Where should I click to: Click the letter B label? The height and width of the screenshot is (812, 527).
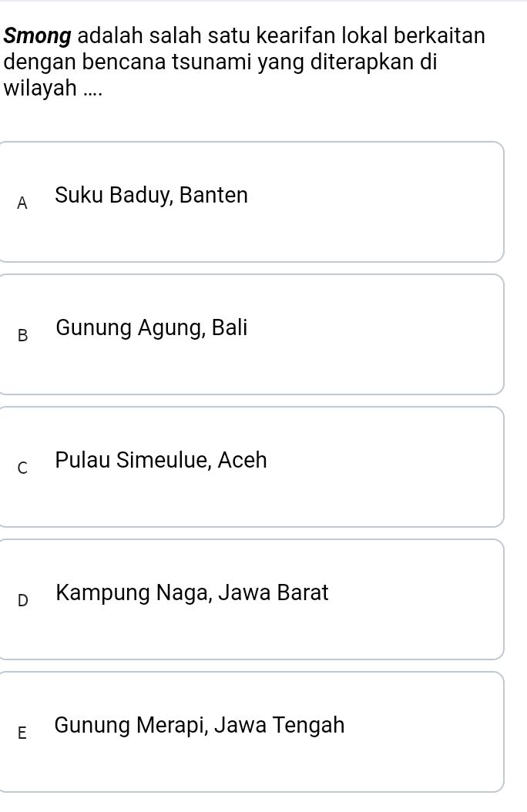[x=22, y=336]
